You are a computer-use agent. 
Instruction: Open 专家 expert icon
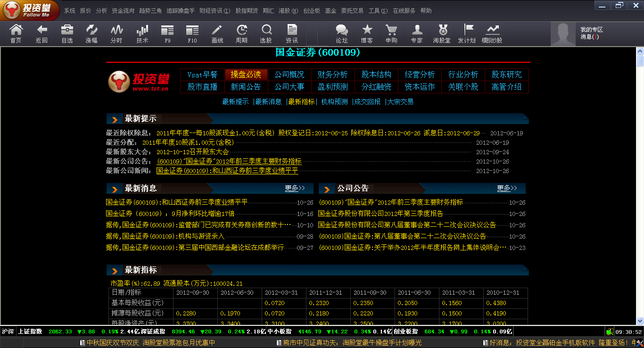[x=417, y=33]
